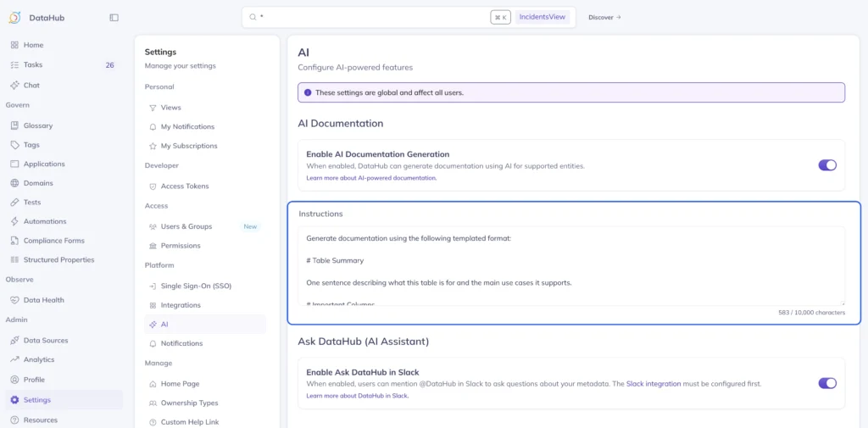Click the New badge beside Users & Groups
This screenshot has height=428, width=868.
pos(250,226)
